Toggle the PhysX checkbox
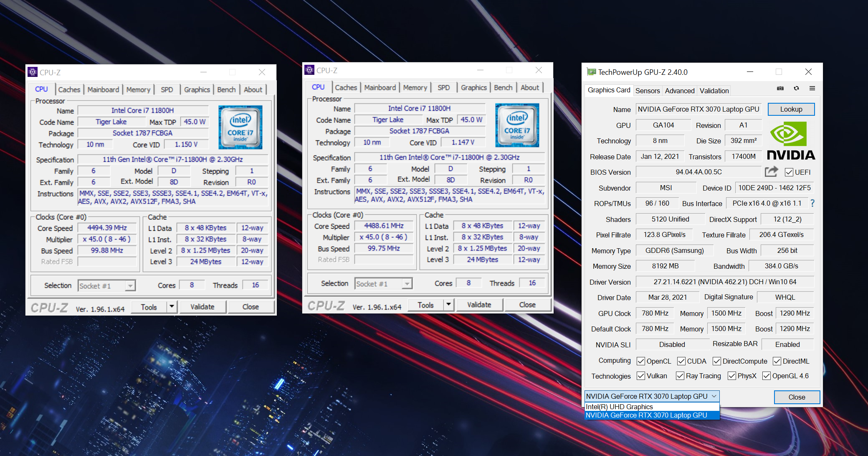The width and height of the screenshot is (868, 456). click(x=732, y=376)
